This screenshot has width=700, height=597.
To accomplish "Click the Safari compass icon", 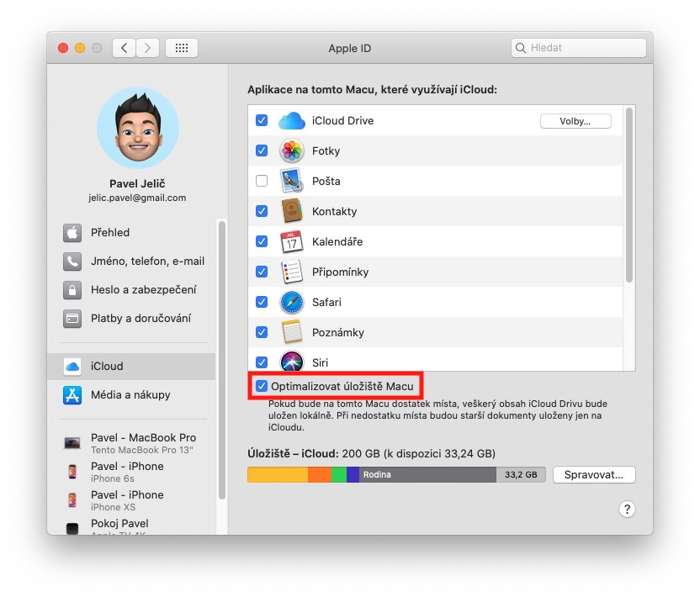I will [291, 302].
